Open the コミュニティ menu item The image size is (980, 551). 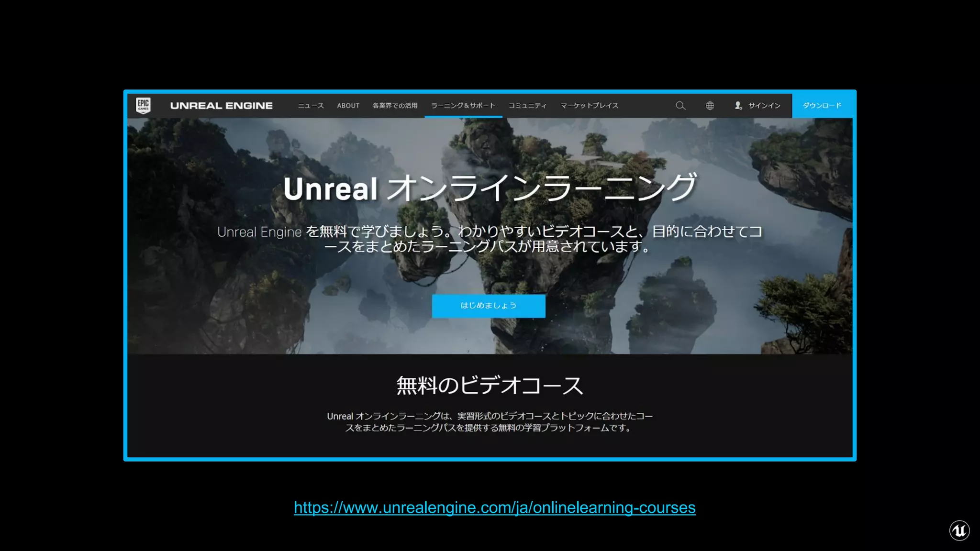[527, 106]
